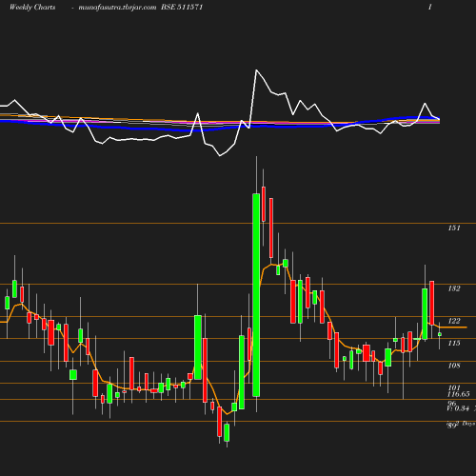Click the 'munafasutra.tbrjar.com' source text

(117, 8)
